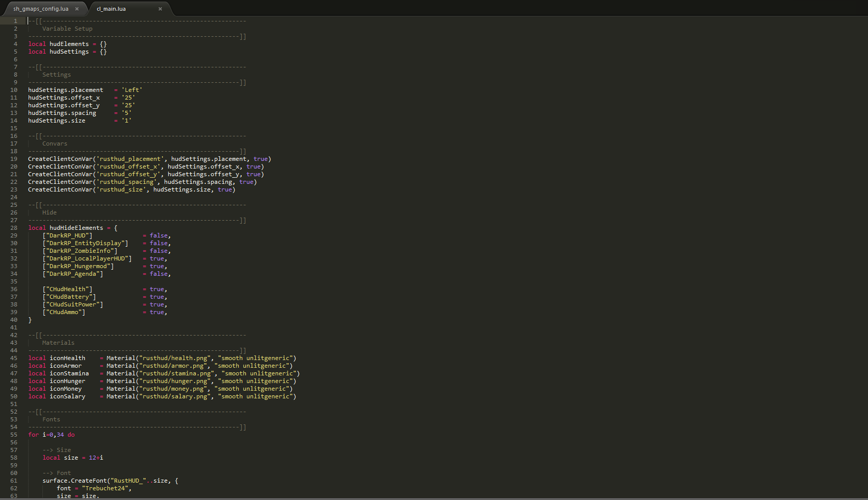This screenshot has height=500, width=868.
Task: Click hudSettings.offset_y assignment on line 12
Action: click(82, 105)
